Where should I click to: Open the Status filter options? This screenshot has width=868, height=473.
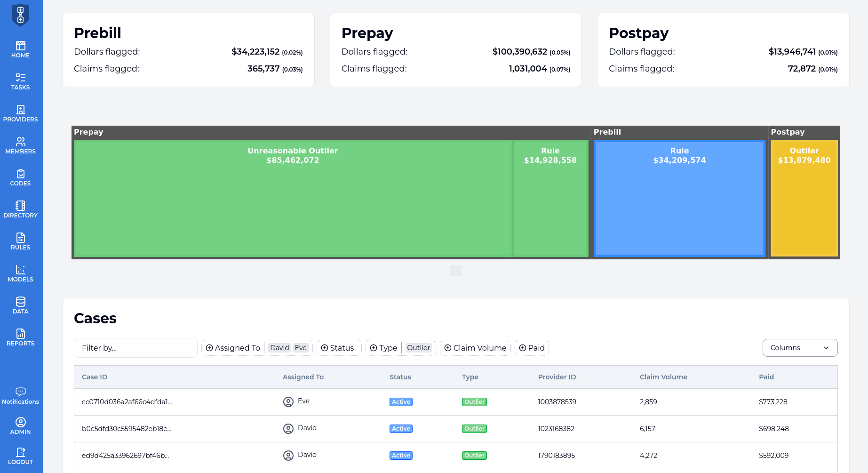pyautogui.click(x=337, y=348)
